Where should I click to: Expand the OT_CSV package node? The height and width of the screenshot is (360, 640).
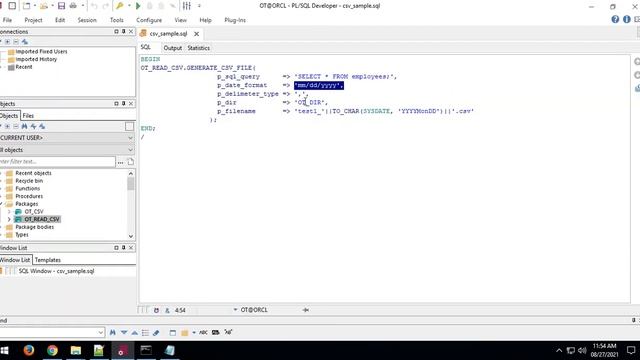9,211
